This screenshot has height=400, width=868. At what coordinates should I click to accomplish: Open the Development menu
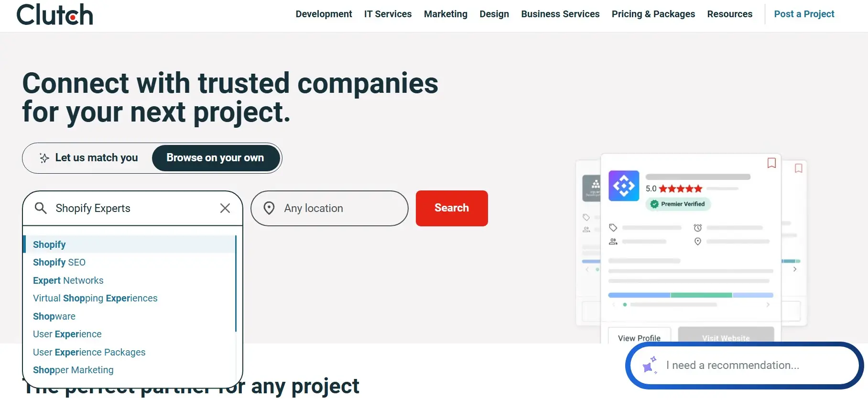click(324, 14)
